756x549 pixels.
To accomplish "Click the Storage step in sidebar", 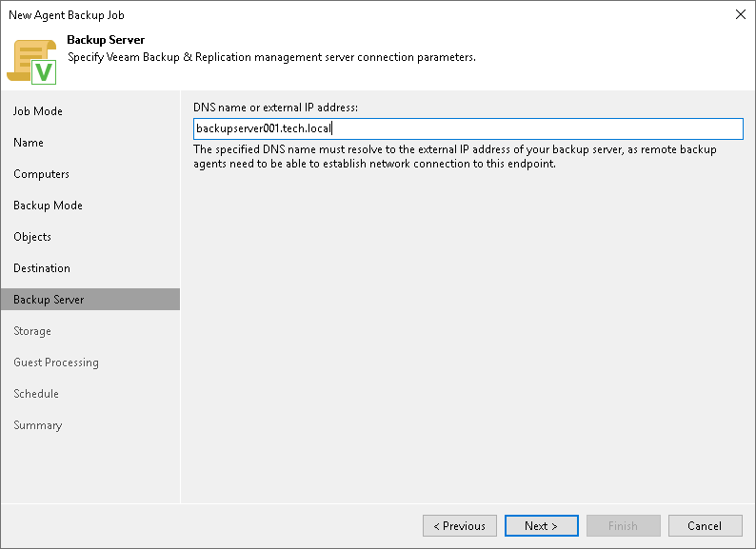I will point(32,331).
